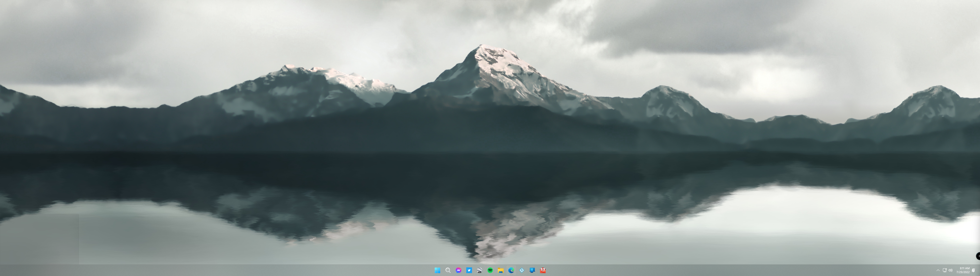Switch to Microsoft Edge in taskbar
Image resolution: width=980 pixels, height=276 pixels.
(x=511, y=270)
